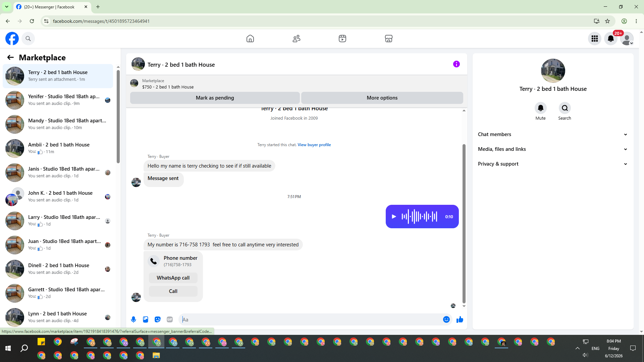
Task: Open the Terry conversation in the list
Action: click(58, 76)
